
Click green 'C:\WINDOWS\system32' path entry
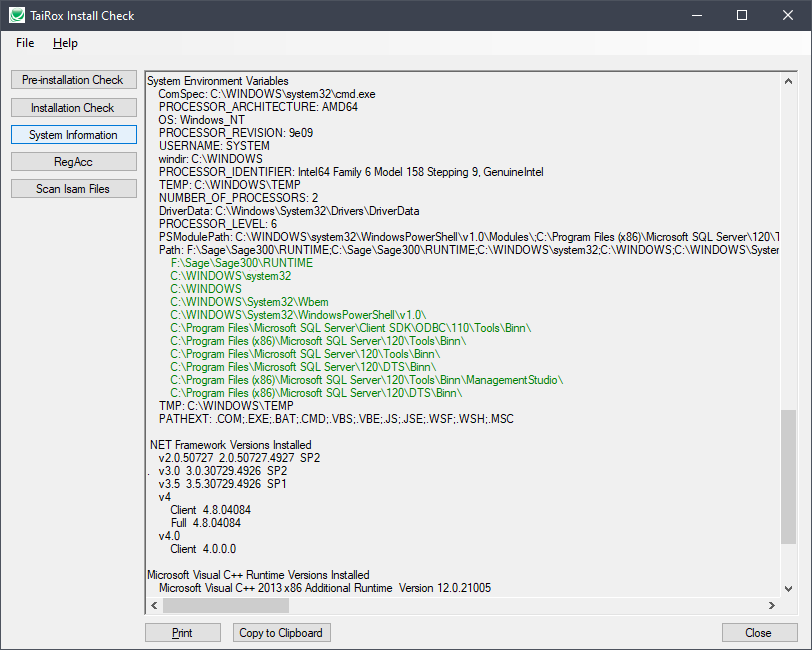click(x=230, y=276)
